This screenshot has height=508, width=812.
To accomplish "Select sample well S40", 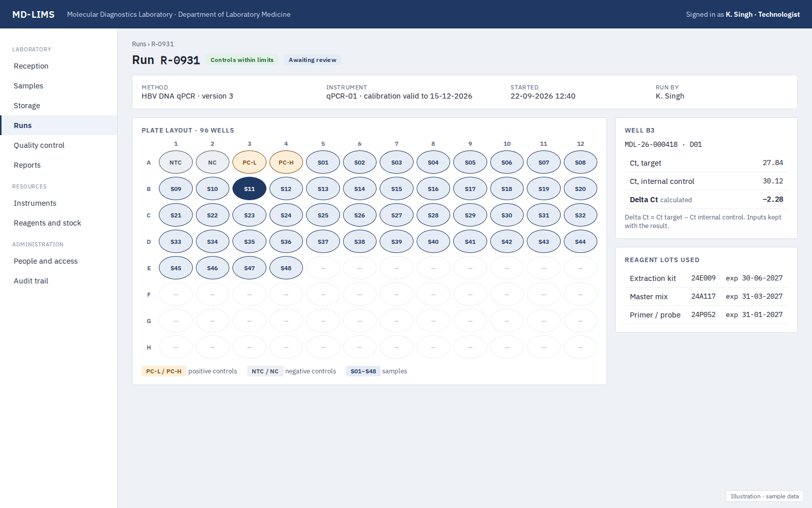I will coord(433,242).
